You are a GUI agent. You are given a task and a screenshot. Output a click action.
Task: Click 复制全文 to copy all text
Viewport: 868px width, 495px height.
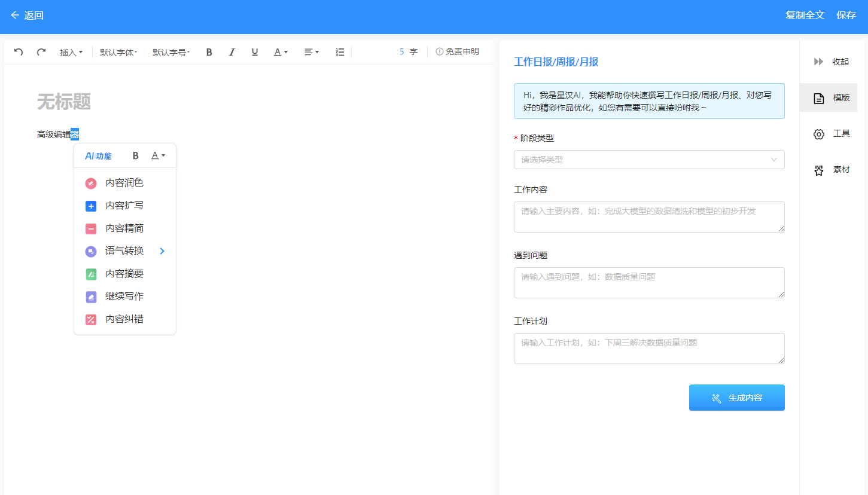(x=805, y=15)
